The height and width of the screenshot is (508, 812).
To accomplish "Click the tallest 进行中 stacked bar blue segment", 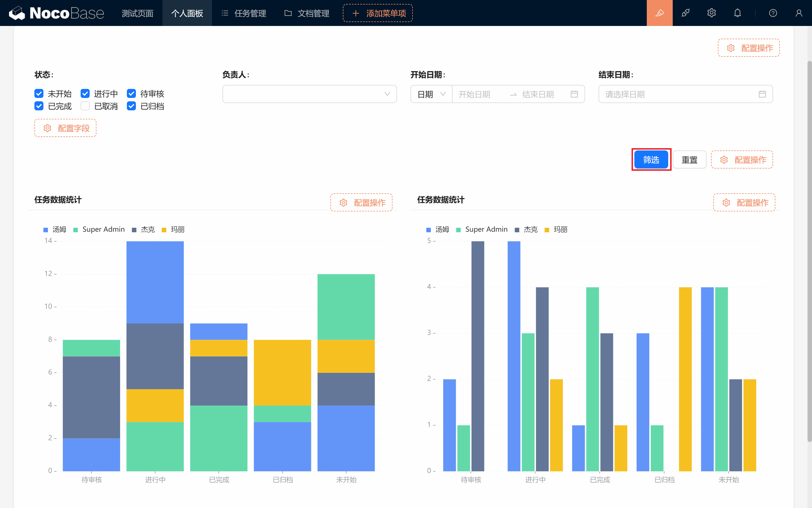I will 155,282.
